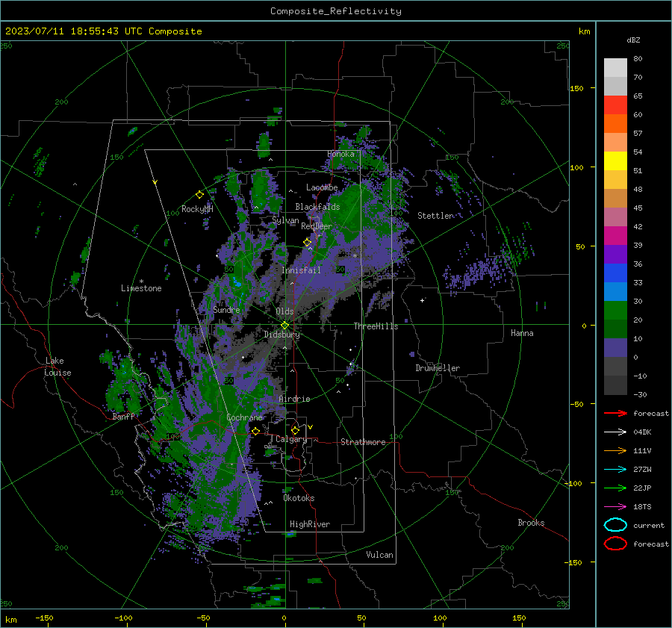Click the Calgary city label
This screenshot has height=628, width=672.
pos(291,439)
